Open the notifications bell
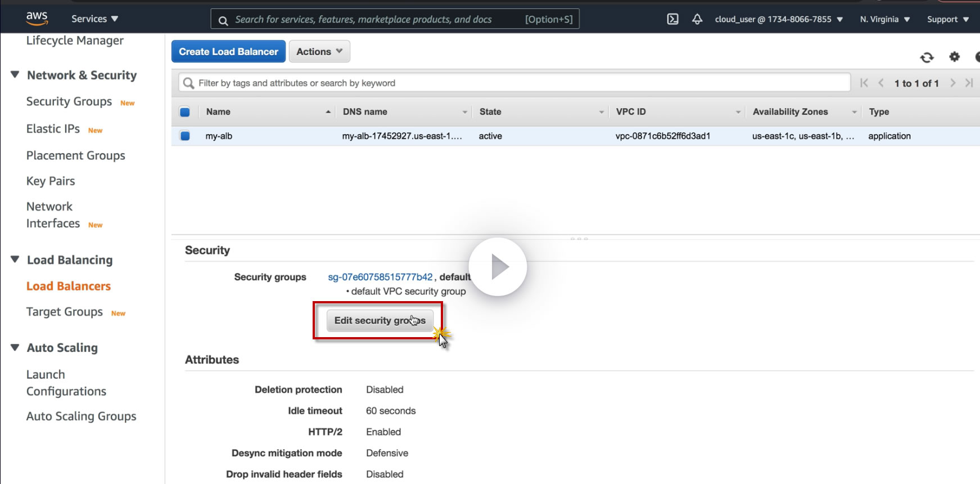Image resolution: width=980 pixels, height=484 pixels. tap(697, 19)
